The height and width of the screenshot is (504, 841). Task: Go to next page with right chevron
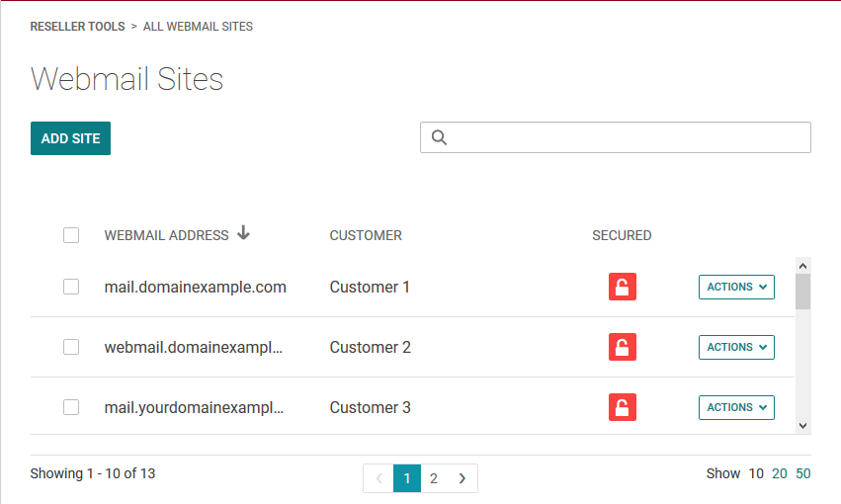coord(463,478)
